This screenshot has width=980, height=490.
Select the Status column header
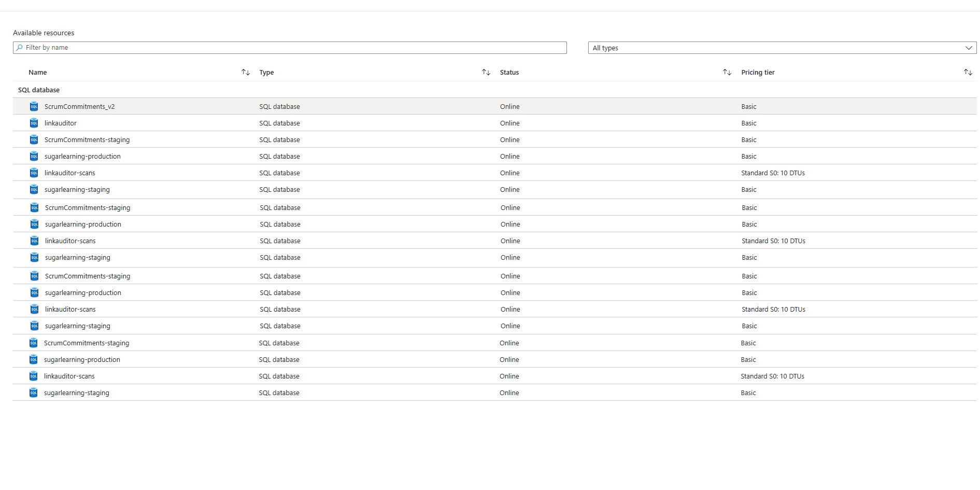pyautogui.click(x=509, y=72)
